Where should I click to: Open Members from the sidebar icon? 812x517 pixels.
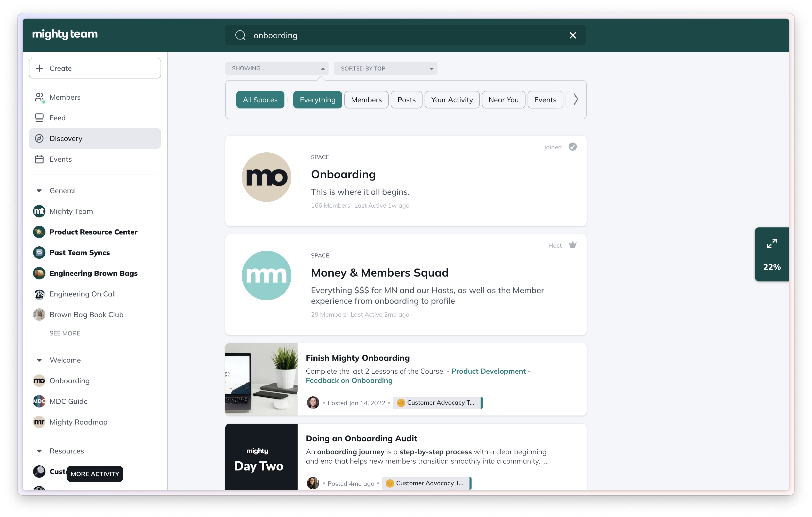(x=39, y=97)
